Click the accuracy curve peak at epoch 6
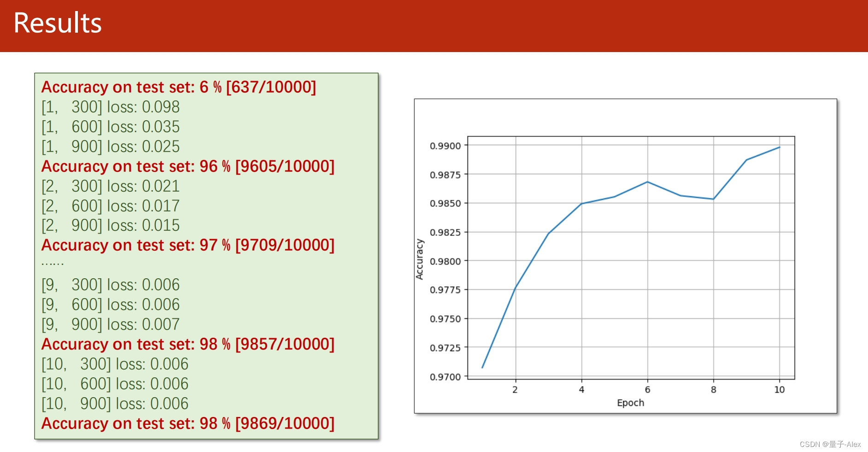The image size is (868, 452). tap(647, 182)
